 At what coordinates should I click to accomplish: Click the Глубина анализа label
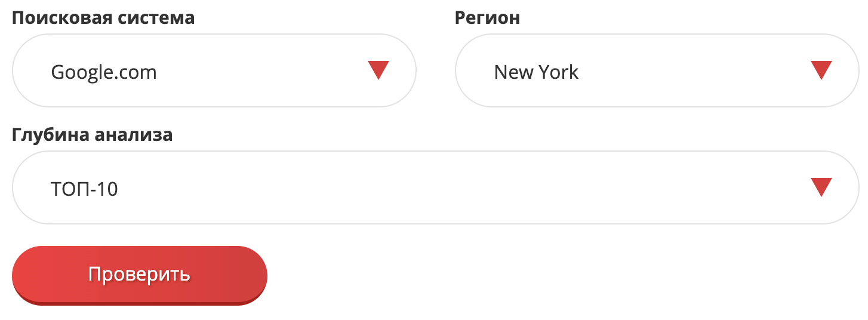pos(93,135)
